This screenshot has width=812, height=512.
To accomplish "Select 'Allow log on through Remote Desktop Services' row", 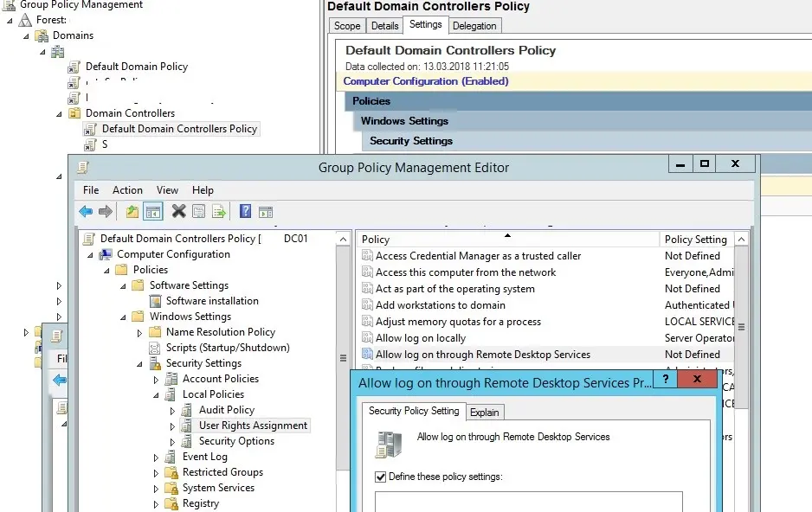I will pyautogui.click(x=546, y=355).
